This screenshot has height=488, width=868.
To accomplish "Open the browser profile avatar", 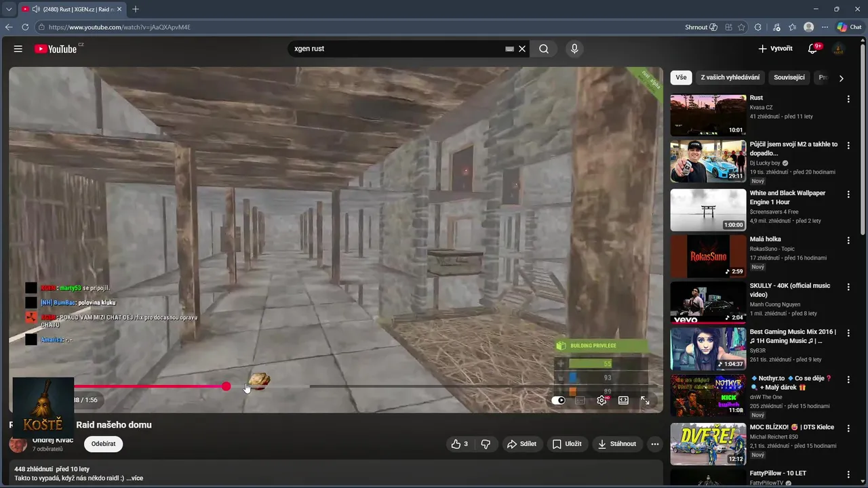I will pos(808,27).
